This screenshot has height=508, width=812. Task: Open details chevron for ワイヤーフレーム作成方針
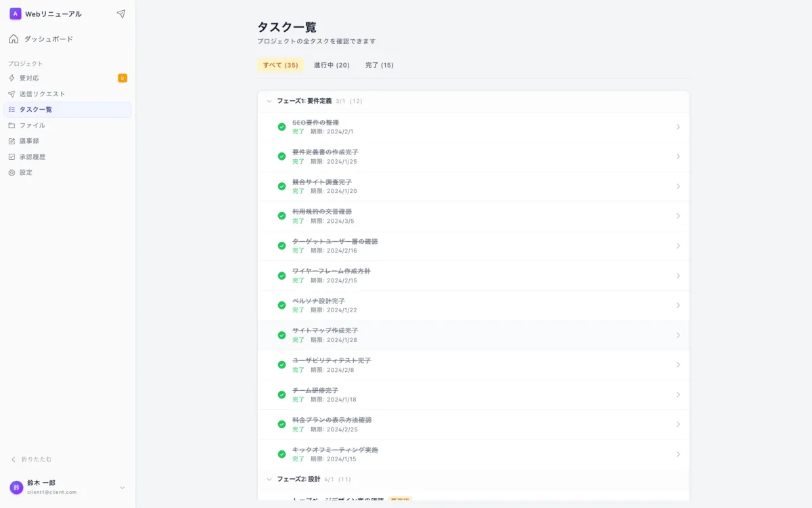click(678, 276)
